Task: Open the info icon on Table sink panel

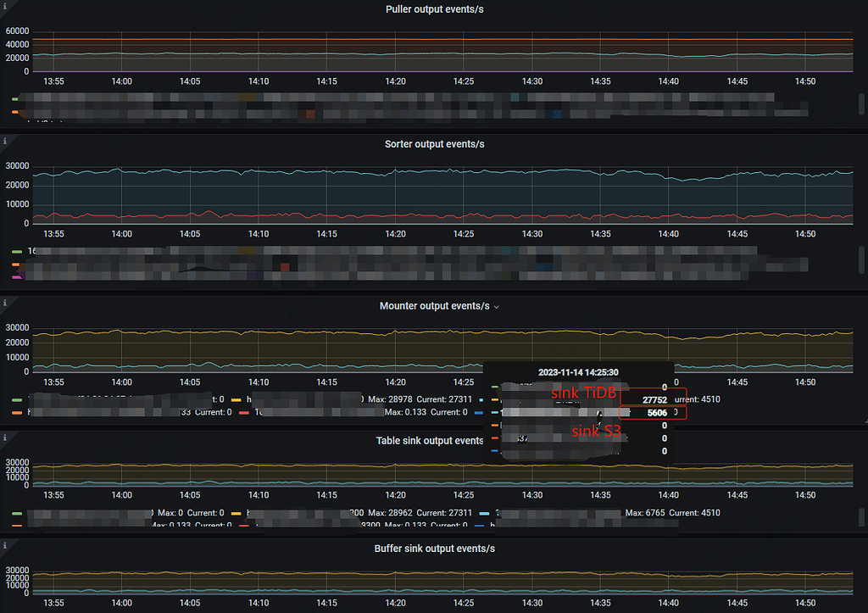Action: coord(5,437)
